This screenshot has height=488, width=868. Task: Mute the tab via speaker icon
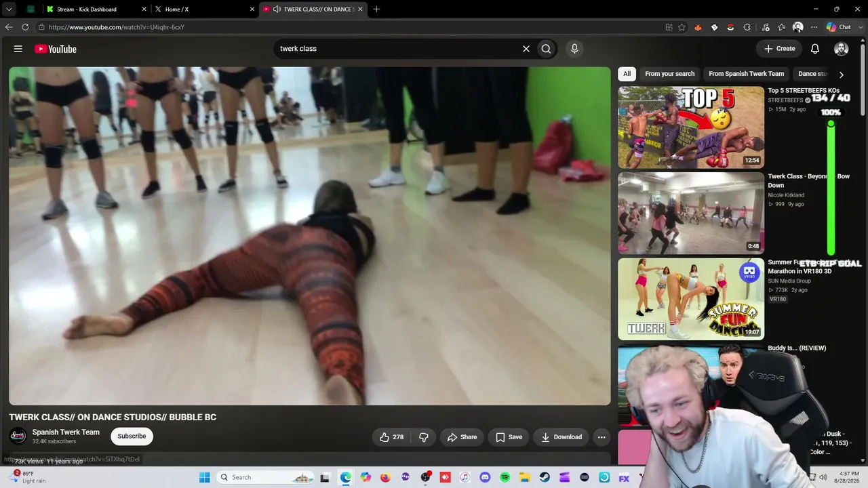coord(277,9)
